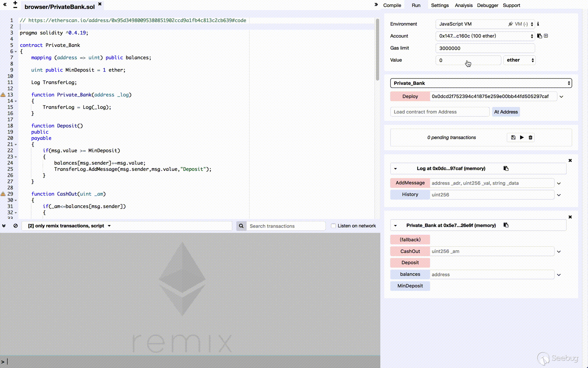Open the ether unit dropdown

pos(519,60)
